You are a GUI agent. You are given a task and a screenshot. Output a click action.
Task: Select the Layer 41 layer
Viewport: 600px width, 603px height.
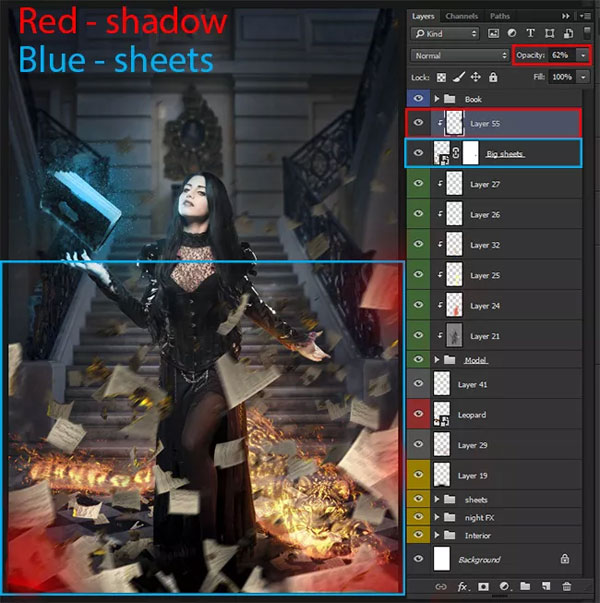click(500, 384)
